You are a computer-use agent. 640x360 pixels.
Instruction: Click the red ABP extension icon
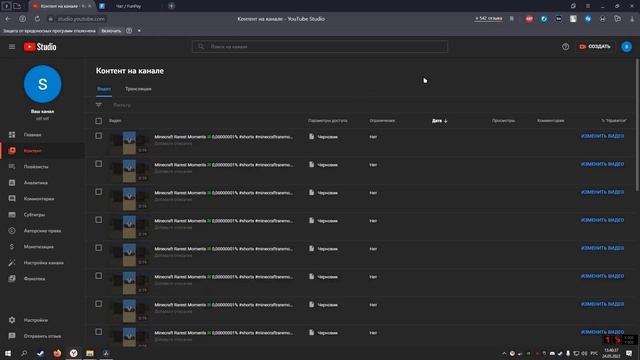tap(529, 19)
